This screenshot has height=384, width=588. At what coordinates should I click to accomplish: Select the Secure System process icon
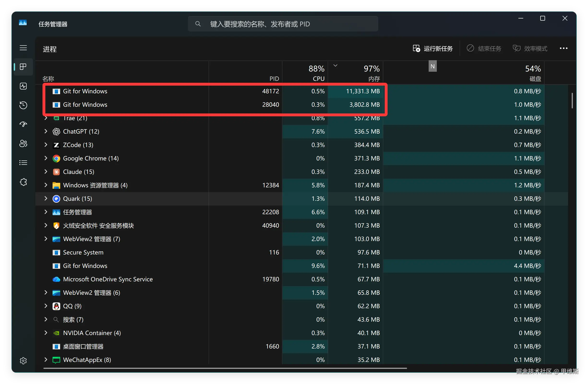tap(56, 252)
